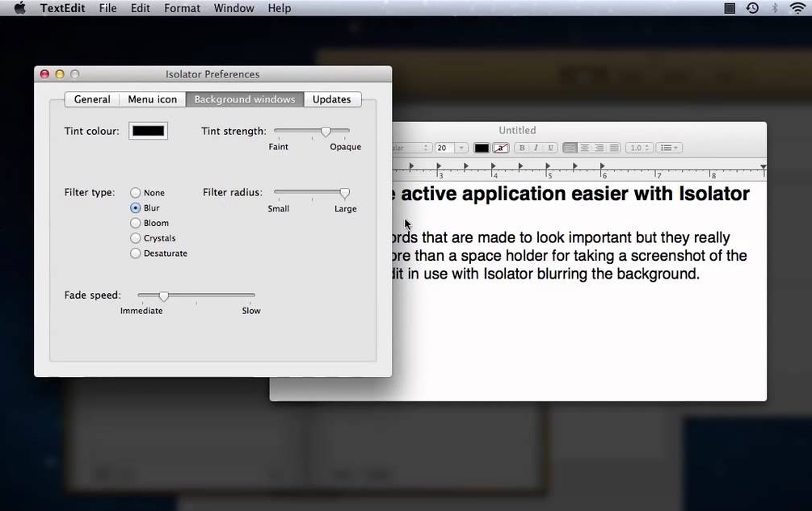Open the text highlight colour button
This screenshot has width=812, height=511.
pyautogui.click(x=501, y=148)
